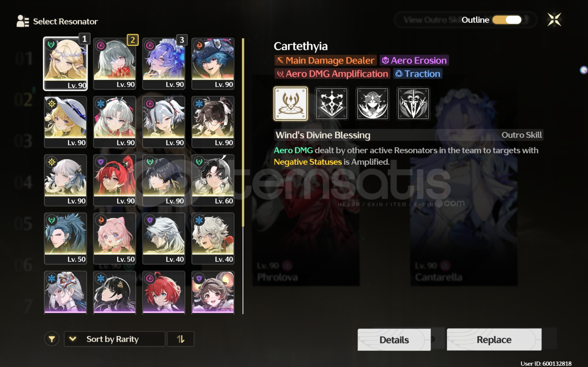
Task: Select the pink-haired level 50 resonator
Action: coord(115,239)
